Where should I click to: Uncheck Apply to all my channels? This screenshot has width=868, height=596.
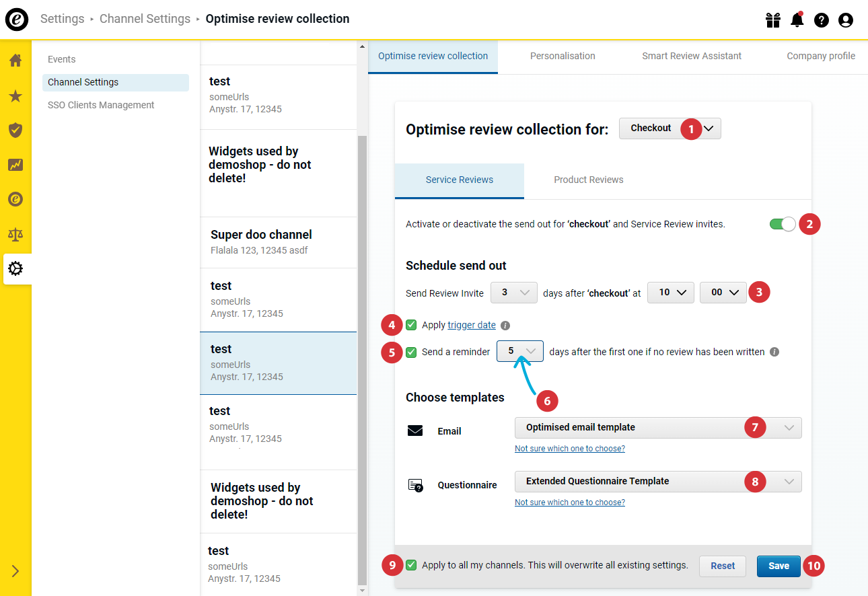pos(411,566)
